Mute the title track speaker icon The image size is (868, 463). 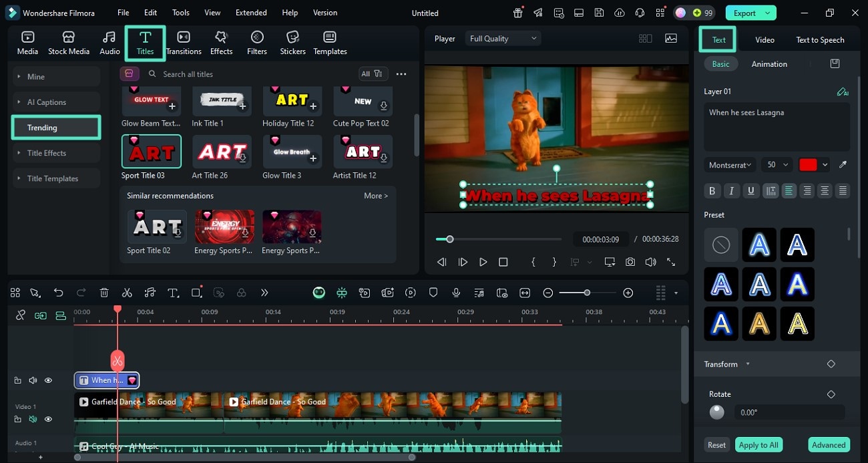pyautogui.click(x=33, y=380)
